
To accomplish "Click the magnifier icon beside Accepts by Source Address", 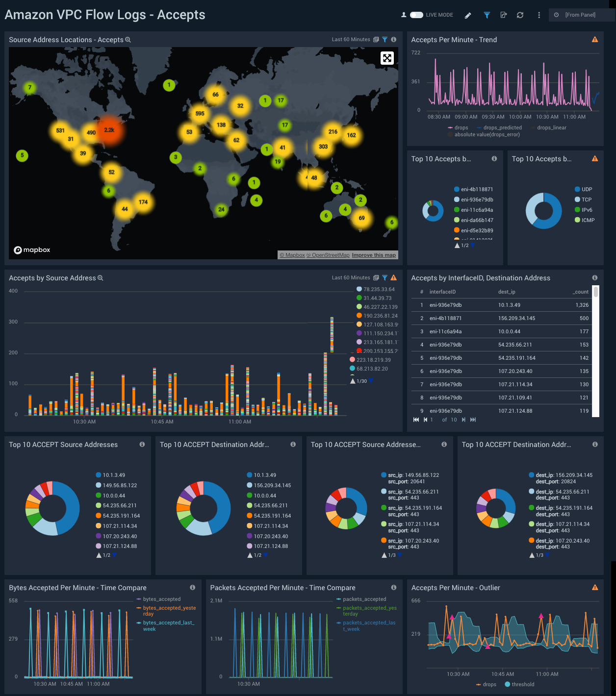I will click(x=101, y=278).
